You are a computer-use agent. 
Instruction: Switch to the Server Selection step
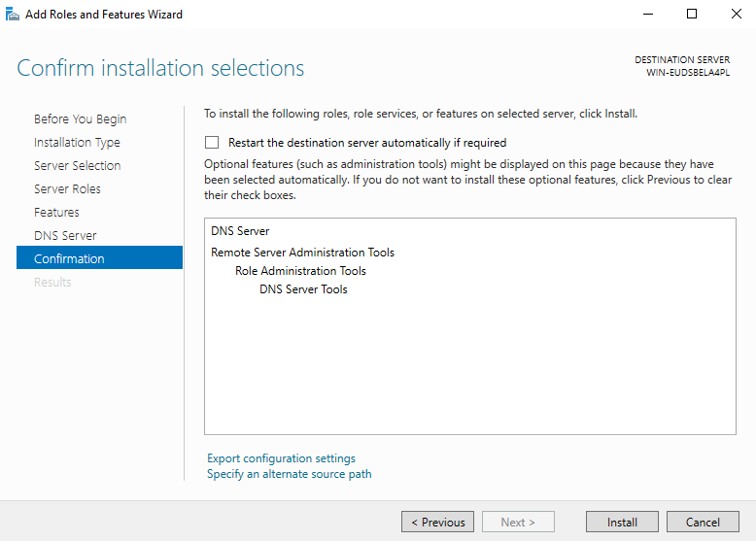click(77, 165)
